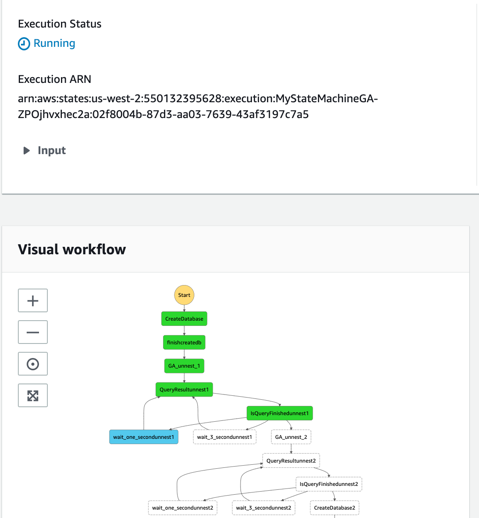Screen dimensions: 479x518
Task: Select the in-progress wait_one_secondunnest1 node
Action: tap(144, 437)
